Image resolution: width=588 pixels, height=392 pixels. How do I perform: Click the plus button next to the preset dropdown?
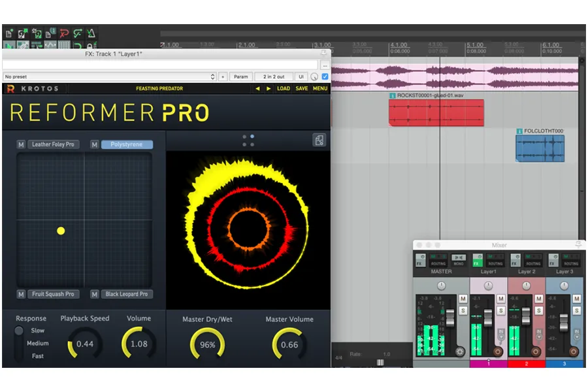pos(223,76)
